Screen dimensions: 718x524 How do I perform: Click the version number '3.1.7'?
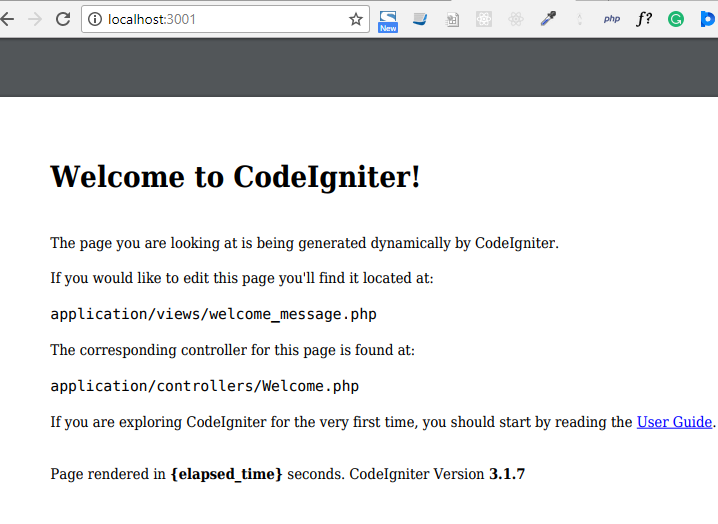click(x=507, y=474)
